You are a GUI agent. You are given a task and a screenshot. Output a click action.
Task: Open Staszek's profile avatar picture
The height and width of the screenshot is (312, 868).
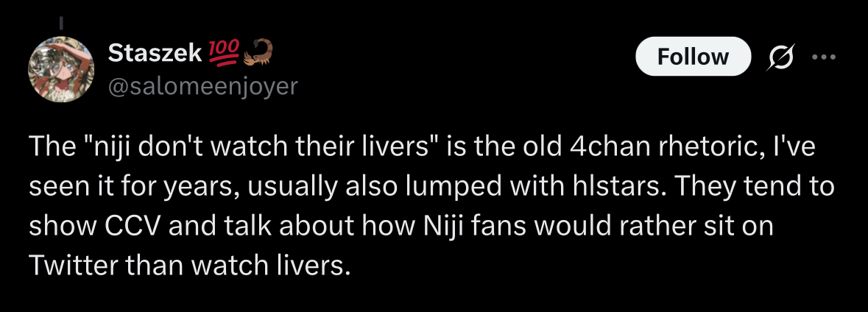pyautogui.click(x=61, y=69)
